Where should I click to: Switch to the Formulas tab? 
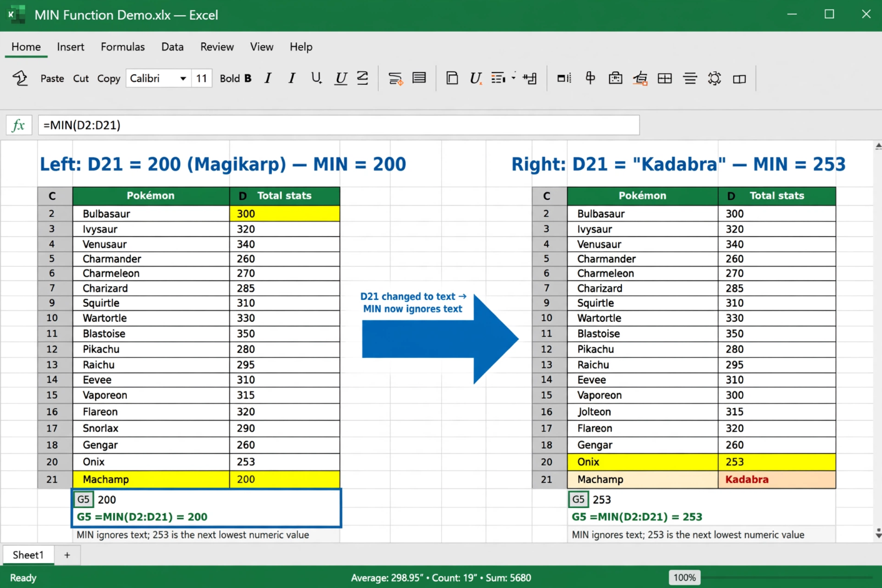pos(123,47)
